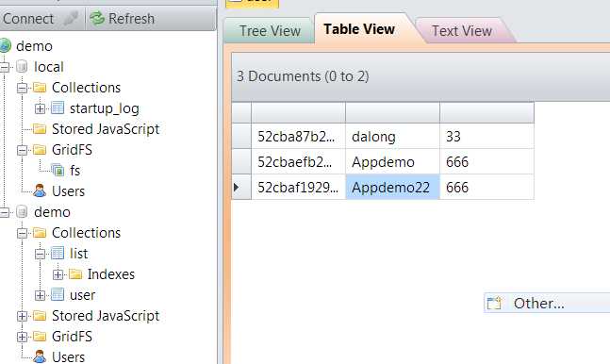Click the demo database cylinder icon
The width and height of the screenshot is (610, 364).
(23, 212)
